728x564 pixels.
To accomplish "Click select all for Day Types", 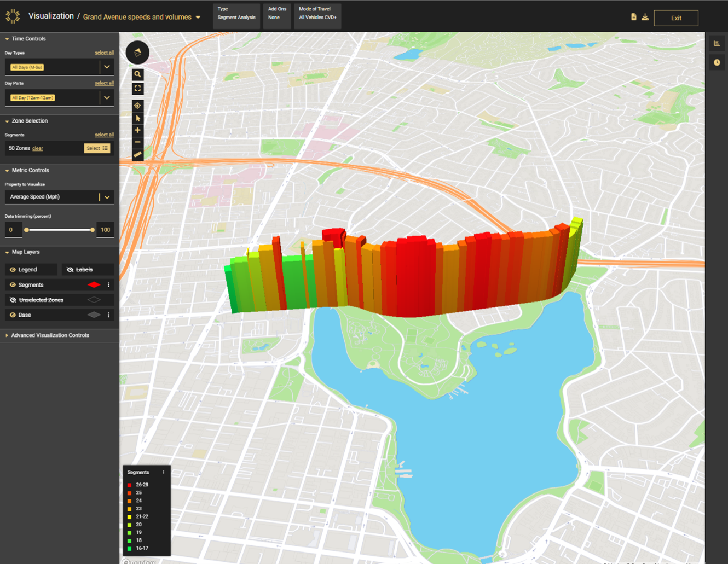I will 104,53.
